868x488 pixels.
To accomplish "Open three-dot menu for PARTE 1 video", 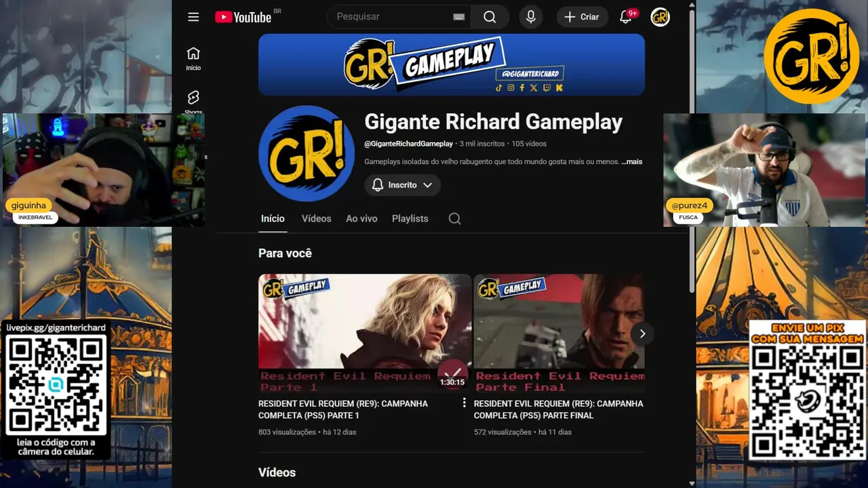I will pos(465,403).
